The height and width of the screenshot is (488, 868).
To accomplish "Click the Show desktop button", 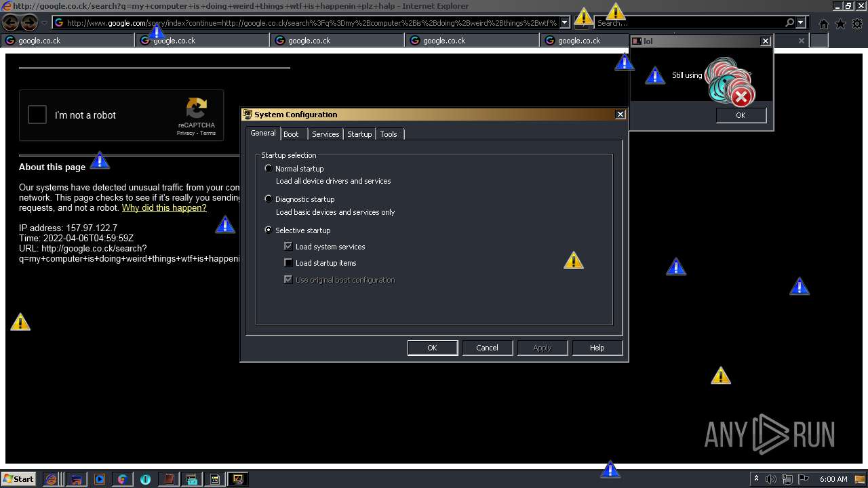I will pos(861,479).
